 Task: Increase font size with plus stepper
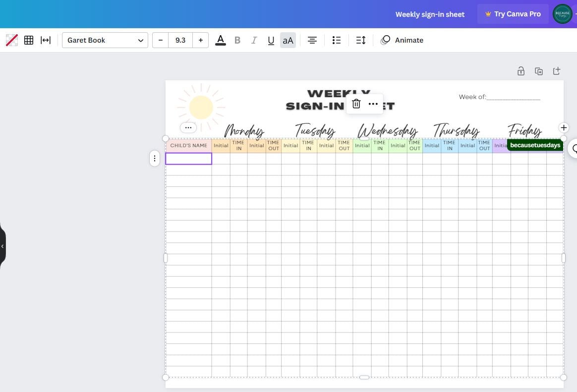coord(200,40)
